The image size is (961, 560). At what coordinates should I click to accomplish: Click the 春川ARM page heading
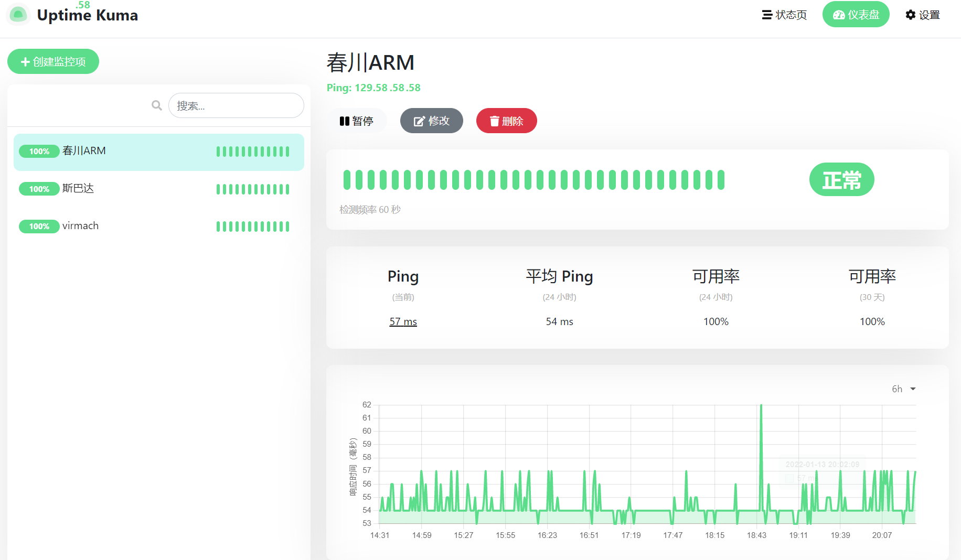click(x=370, y=63)
